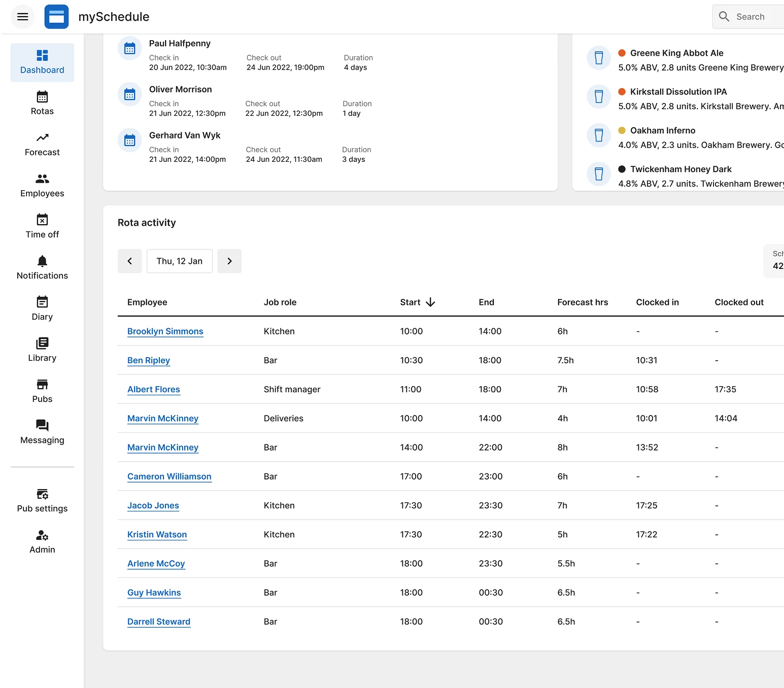Click the Twickenham Honey Dark colour dot

(x=622, y=169)
